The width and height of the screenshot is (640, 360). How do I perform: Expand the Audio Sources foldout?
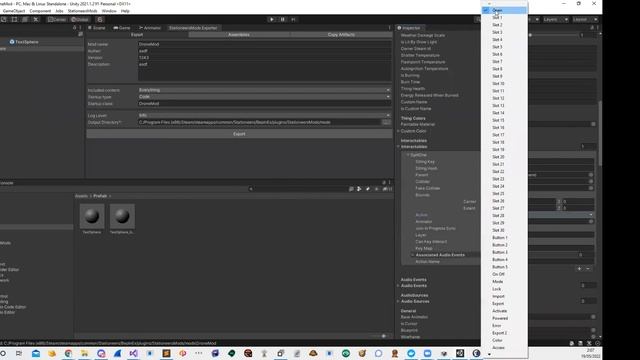pos(398,301)
